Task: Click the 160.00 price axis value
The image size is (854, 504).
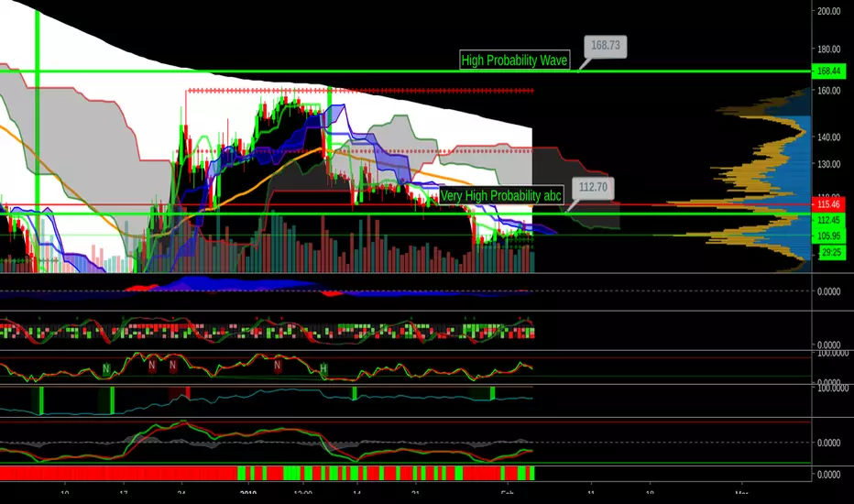Action: [828, 91]
